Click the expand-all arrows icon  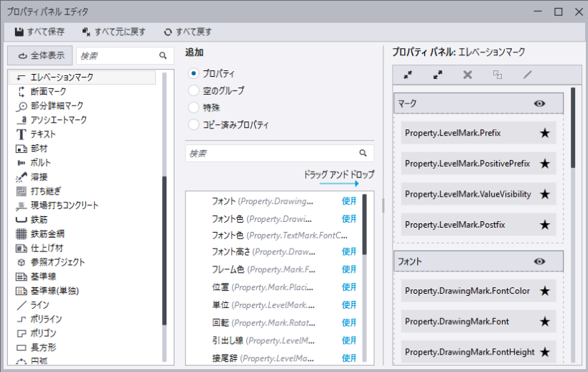pyautogui.click(x=438, y=75)
